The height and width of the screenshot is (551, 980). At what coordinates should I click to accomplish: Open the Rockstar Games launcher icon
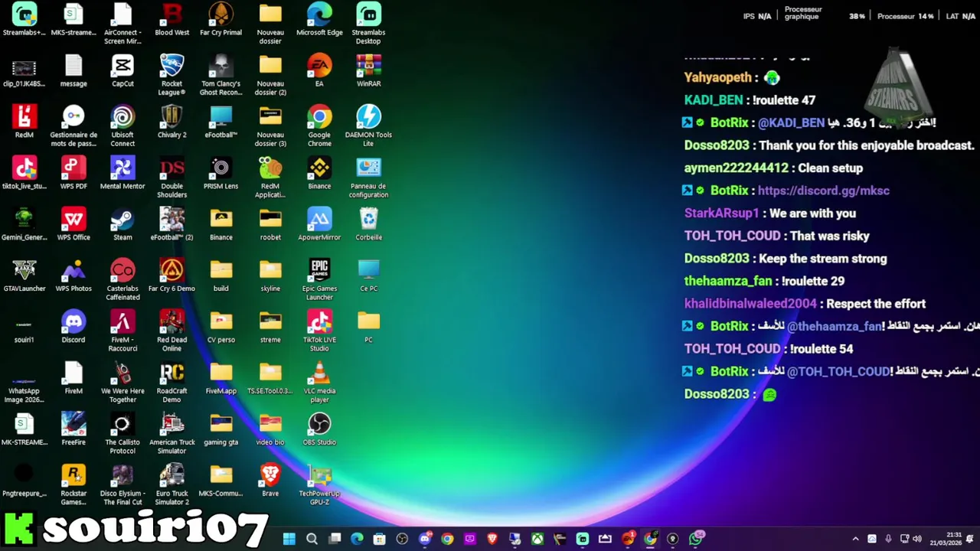73,484
